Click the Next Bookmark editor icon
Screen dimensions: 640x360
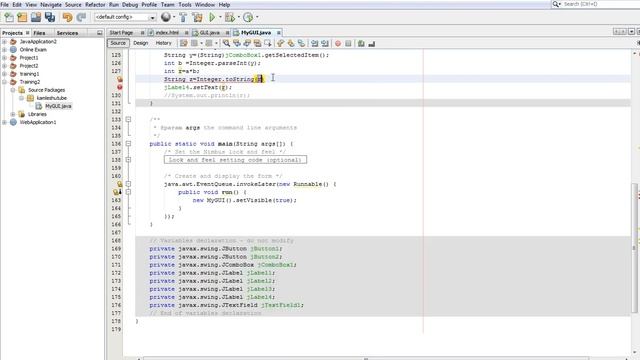pyautogui.click(x=291, y=43)
